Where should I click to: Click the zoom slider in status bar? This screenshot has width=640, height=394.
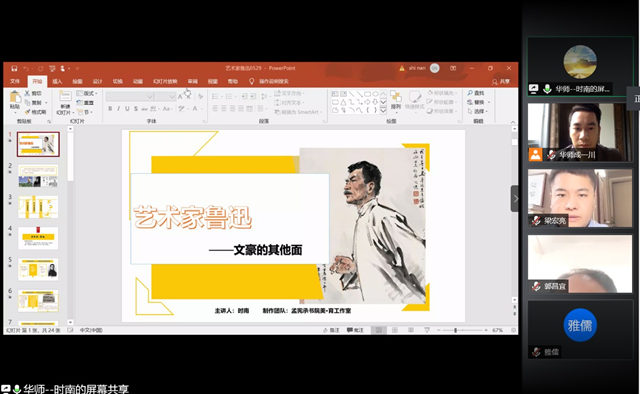[461, 330]
